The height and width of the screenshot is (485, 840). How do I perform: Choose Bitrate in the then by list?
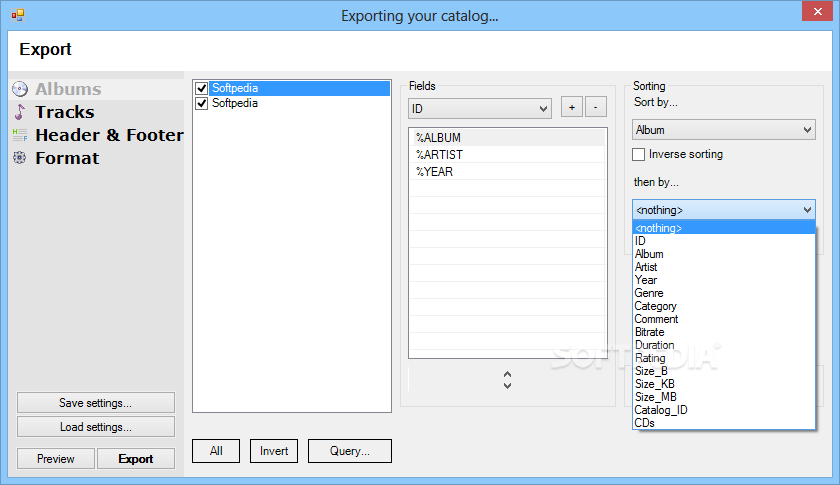[724, 332]
